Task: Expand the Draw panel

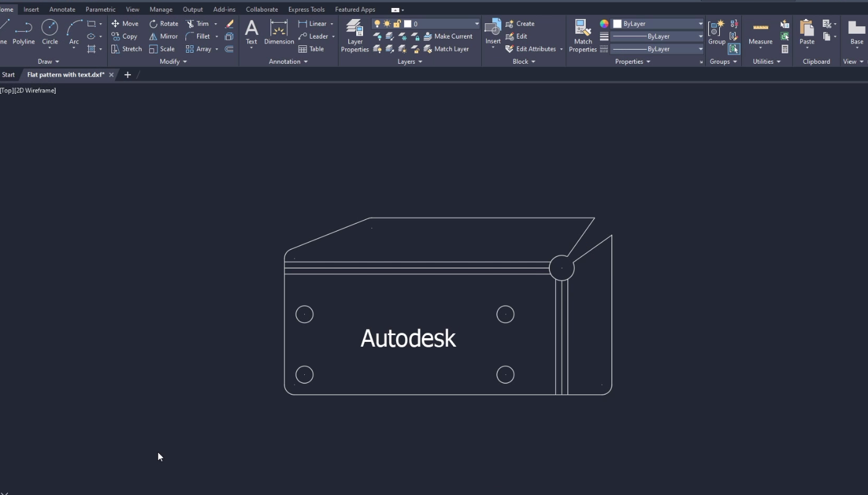Action: (48, 61)
